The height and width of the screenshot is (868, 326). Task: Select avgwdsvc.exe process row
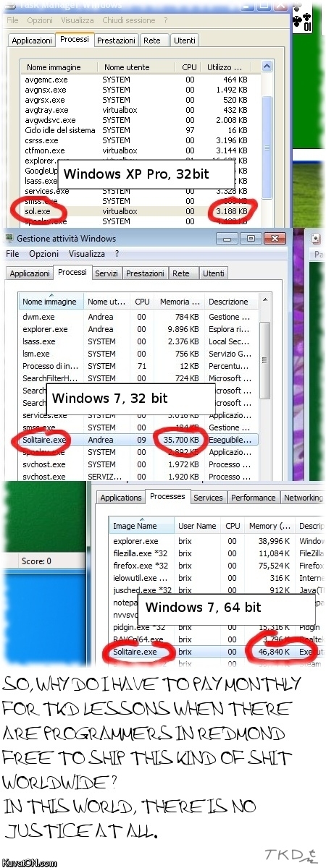(141, 120)
